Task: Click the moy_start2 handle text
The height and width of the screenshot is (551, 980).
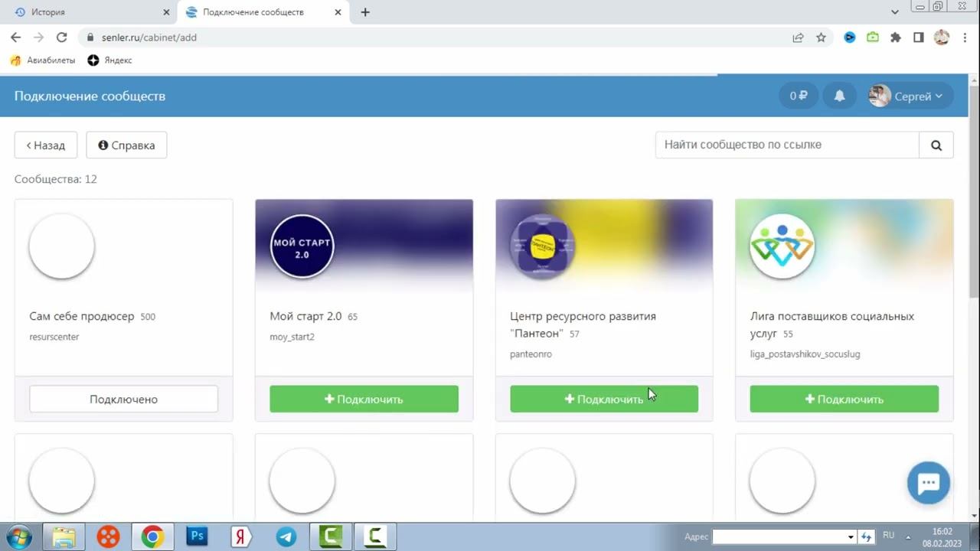Action: pos(292,337)
